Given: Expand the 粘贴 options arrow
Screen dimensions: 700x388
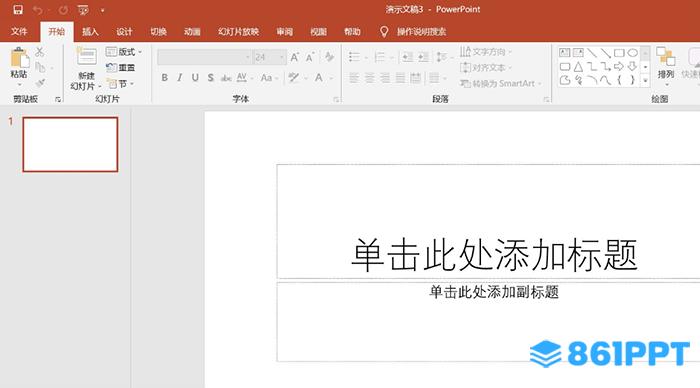Looking at the screenshot, I should tap(19, 85).
